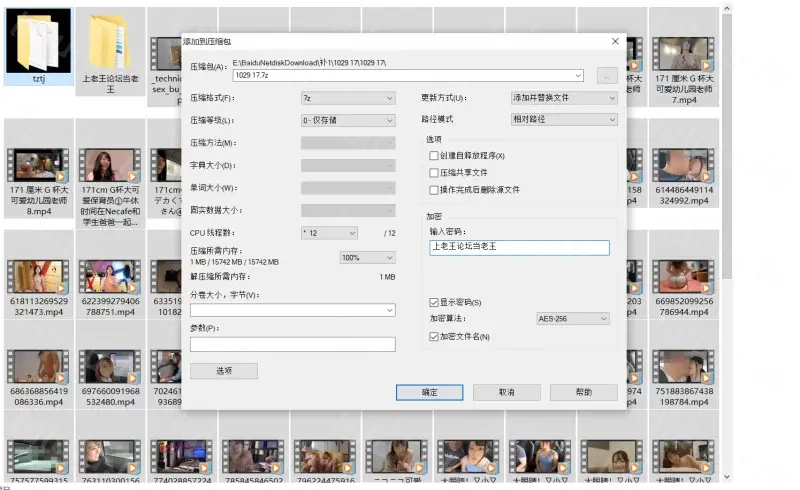Screen dimensions: 800x490
Task: Toggle 加密文件名 checkbox
Action: [433, 337]
